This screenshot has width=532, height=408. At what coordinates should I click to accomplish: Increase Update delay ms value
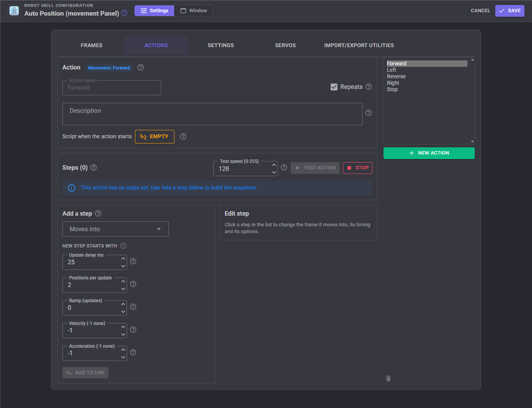[x=123, y=259]
